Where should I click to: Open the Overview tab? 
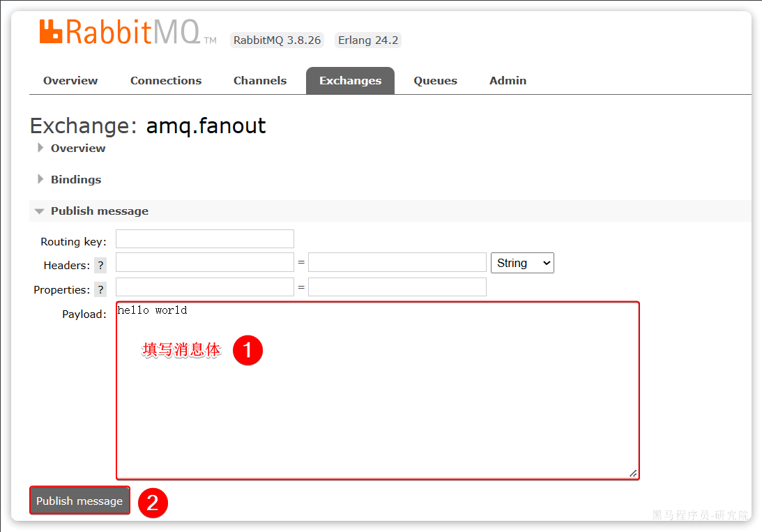[70, 81]
